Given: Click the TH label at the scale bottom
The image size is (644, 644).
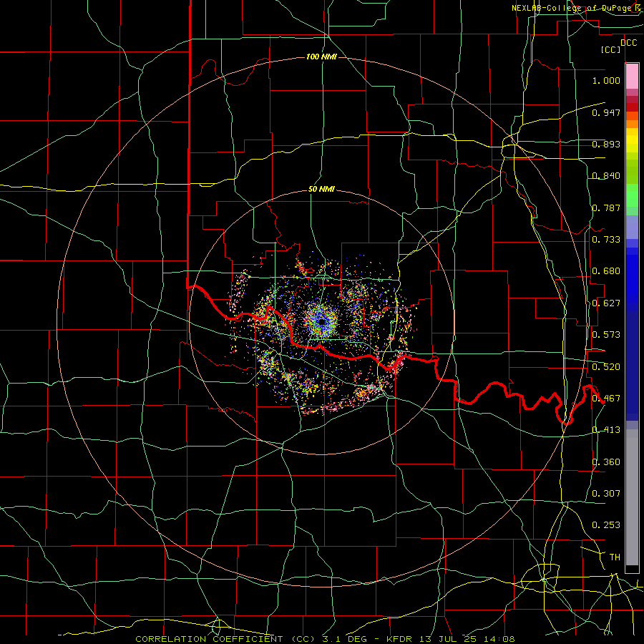Looking at the screenshot, I should tap(615, 557).
